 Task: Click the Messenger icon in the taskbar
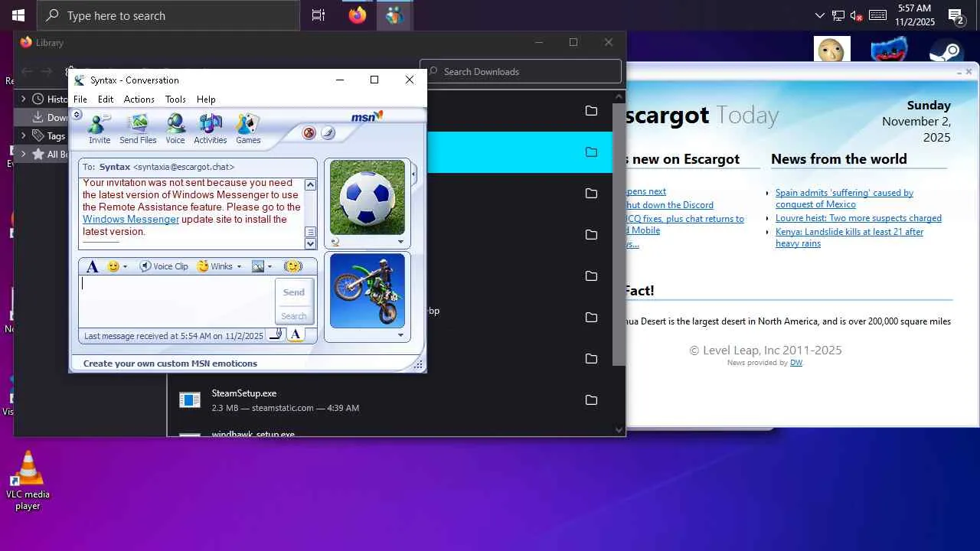click(x=394, y=15)
